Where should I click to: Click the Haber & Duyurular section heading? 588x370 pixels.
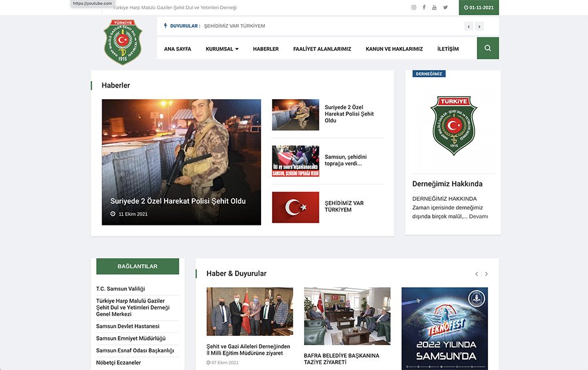[x=236, y=274]
